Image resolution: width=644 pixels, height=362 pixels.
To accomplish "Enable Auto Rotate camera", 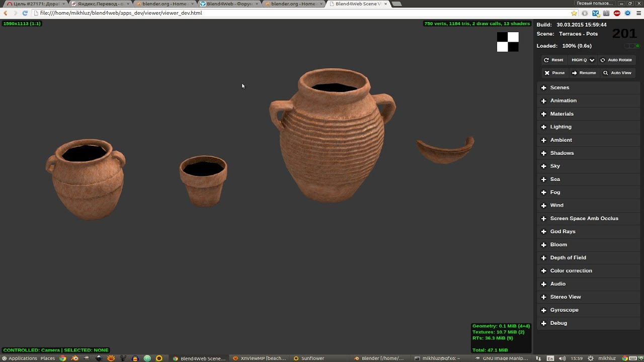I will (x=616, y=60).
